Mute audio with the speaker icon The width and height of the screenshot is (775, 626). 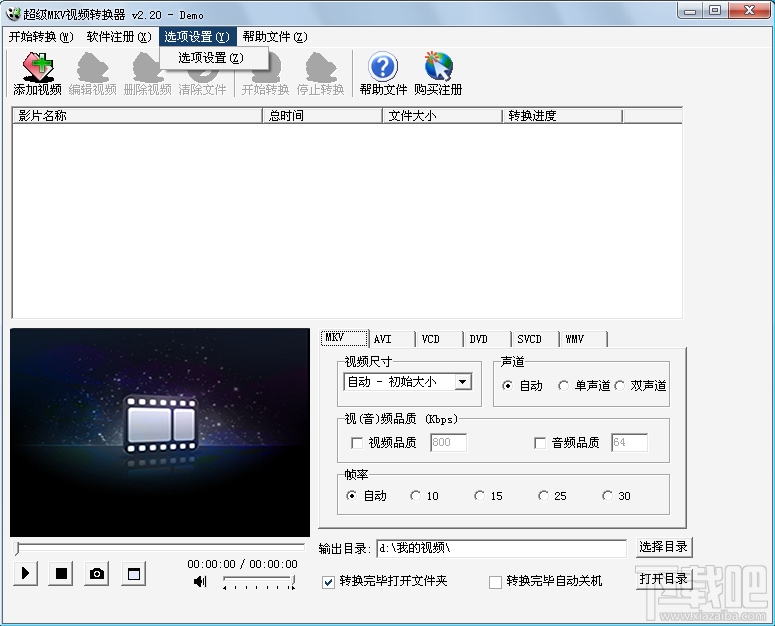[200, 582]
